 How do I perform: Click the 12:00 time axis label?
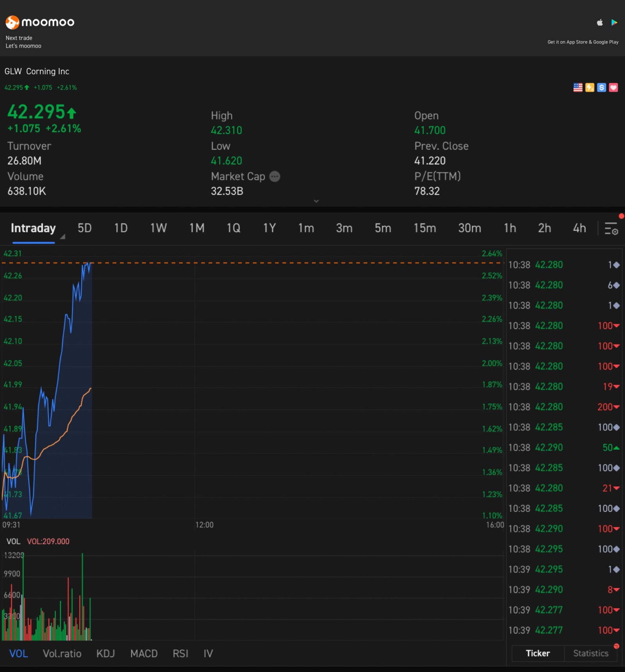[x=204, y=525]
